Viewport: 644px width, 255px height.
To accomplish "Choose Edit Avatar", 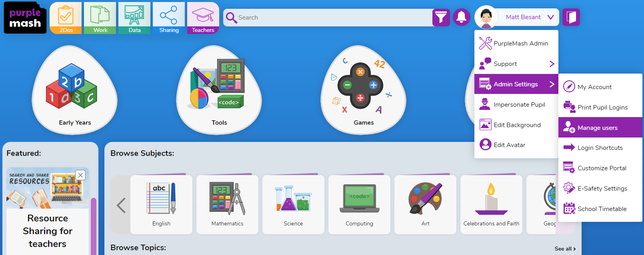I will point(516,145).
